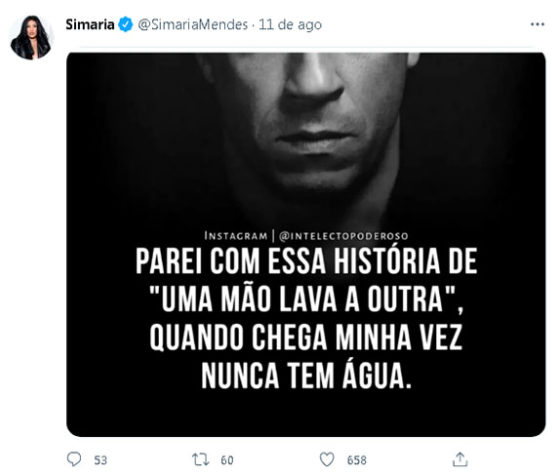This screenshot has height=474, width=559.
Task: Open Simaria's profile picture avatar
Action: coord(31,37)
